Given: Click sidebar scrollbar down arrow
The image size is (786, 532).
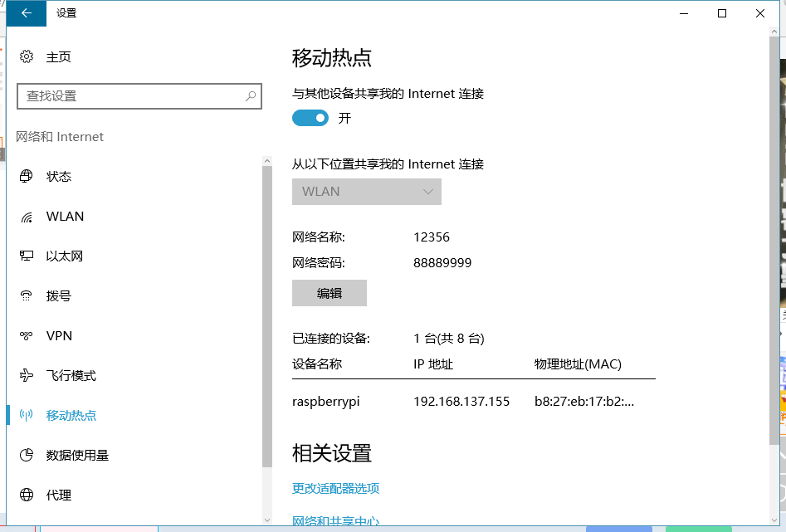Looking at the screenshot, I should 266,520.
